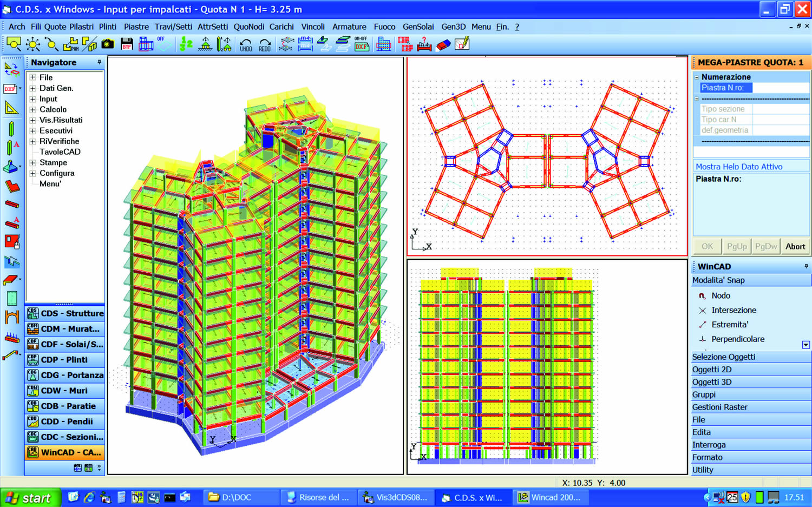Viewport: 812px width, 507px height.
Task: Expand the Selezione Oggetti section
Action: [x=751, y=357]
